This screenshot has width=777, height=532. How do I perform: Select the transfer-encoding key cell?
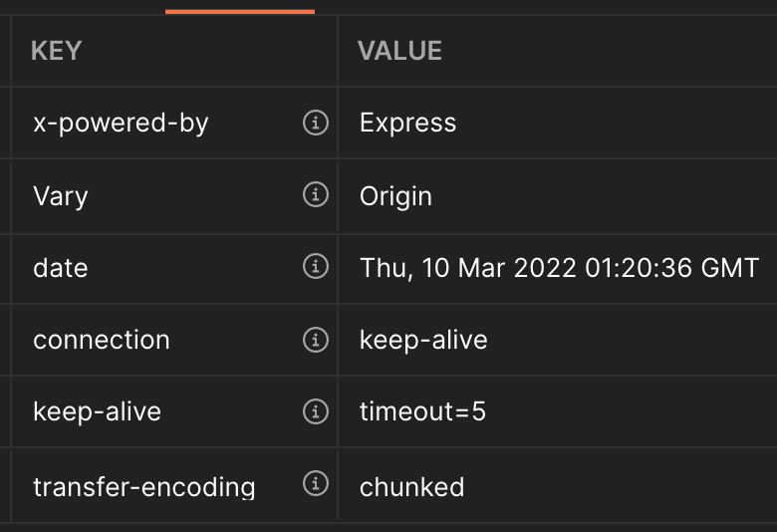[x=174, y=485]
